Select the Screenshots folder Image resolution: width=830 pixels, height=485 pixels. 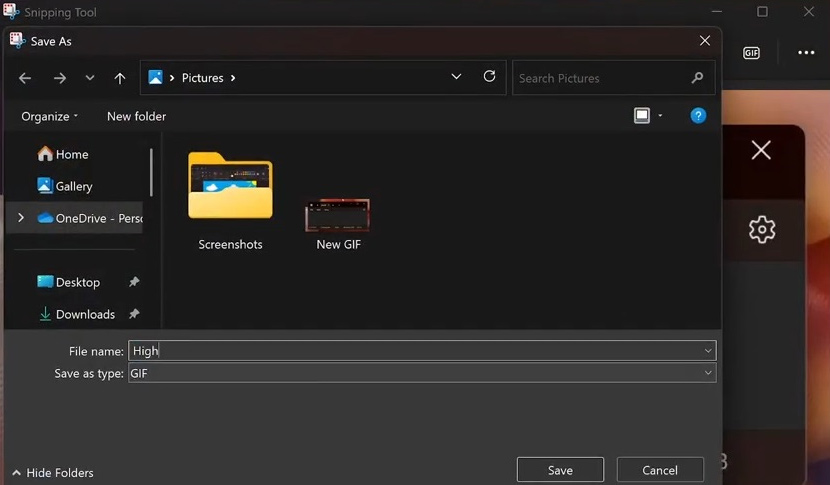(x=230, y=201)
